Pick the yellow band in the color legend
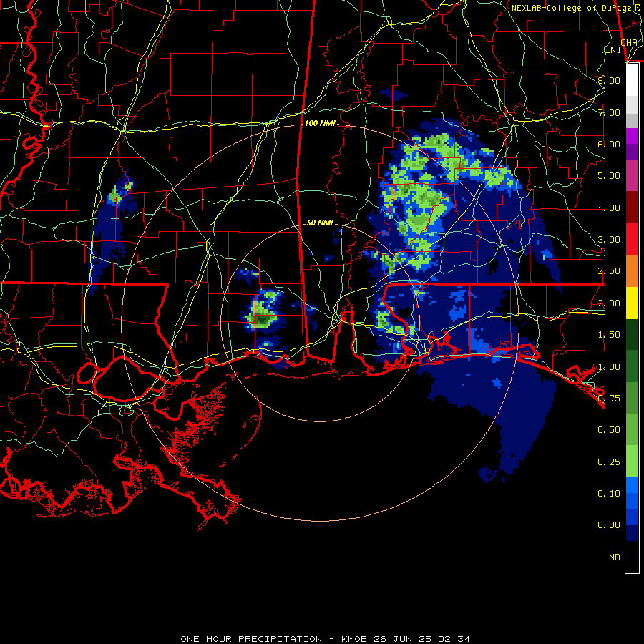This screenshot has width=644, height=644. (x=632, y=303)
